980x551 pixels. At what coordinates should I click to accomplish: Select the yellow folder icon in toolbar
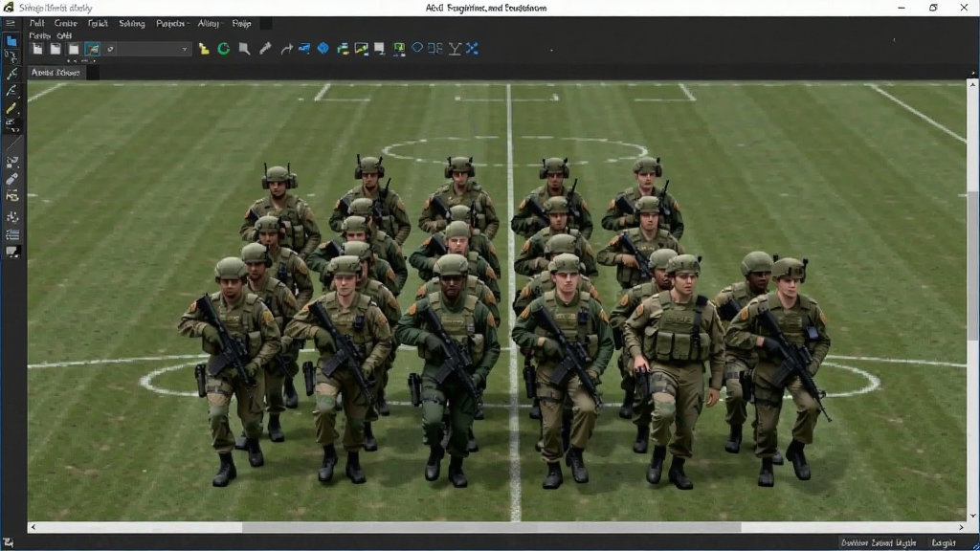coord(204,49)
